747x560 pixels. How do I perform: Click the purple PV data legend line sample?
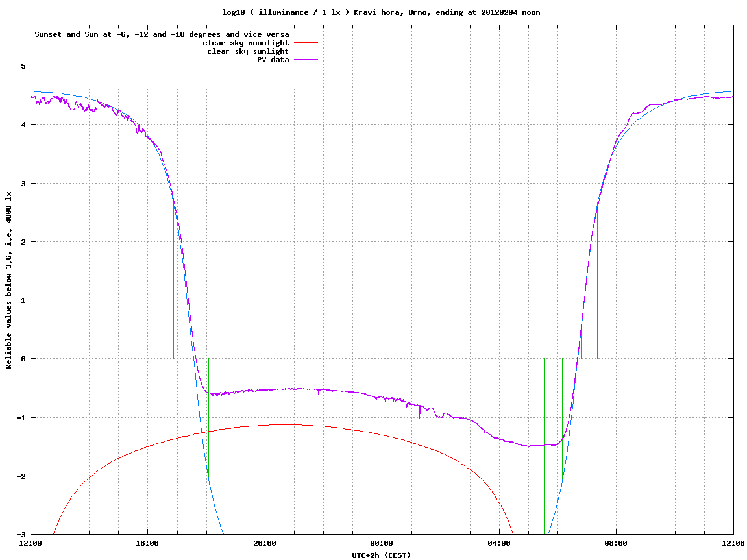pyautogui.click(x=306, y=60)
